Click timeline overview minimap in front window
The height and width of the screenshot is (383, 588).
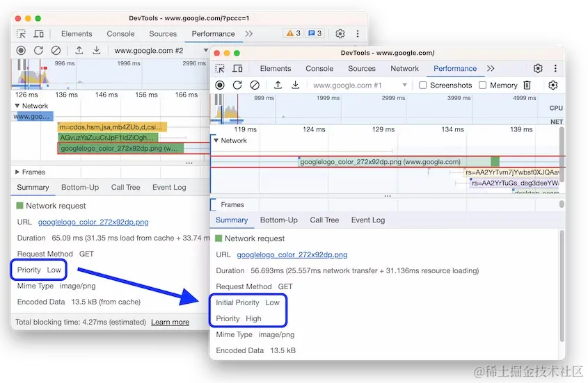pyautogui.click(x=387, y=108)
